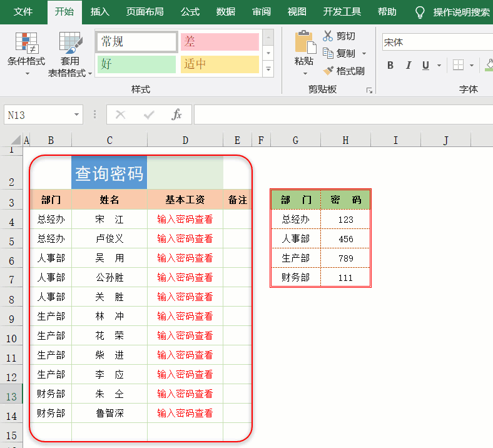Click the formula bar confirm checkmark icon

[149, 115]
